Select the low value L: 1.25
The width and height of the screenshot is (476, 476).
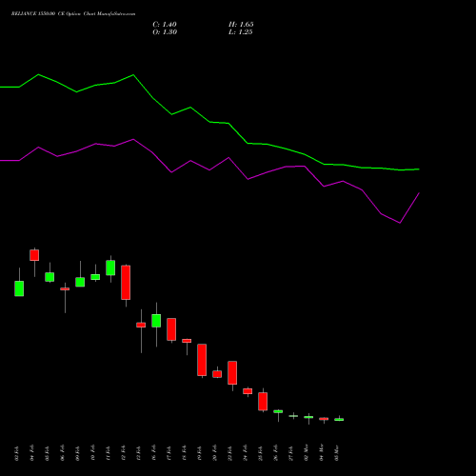coord(241,32)
